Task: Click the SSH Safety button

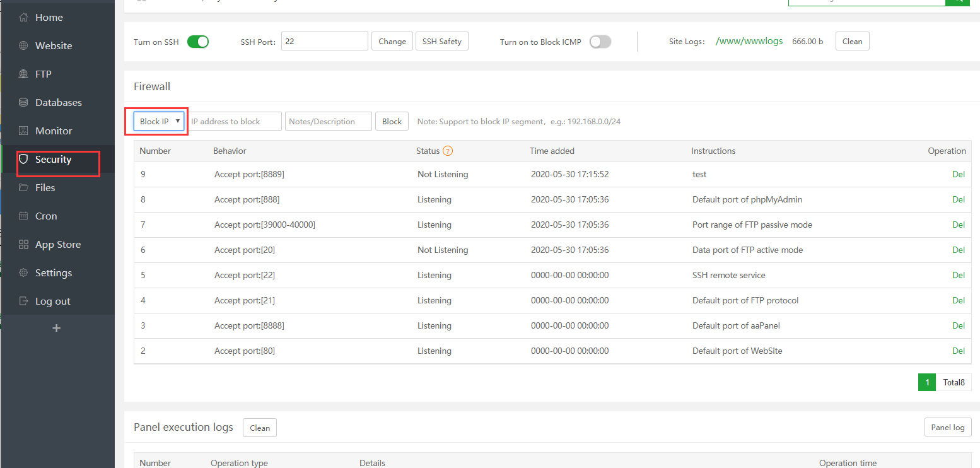Action: click(x=441, y=42)
